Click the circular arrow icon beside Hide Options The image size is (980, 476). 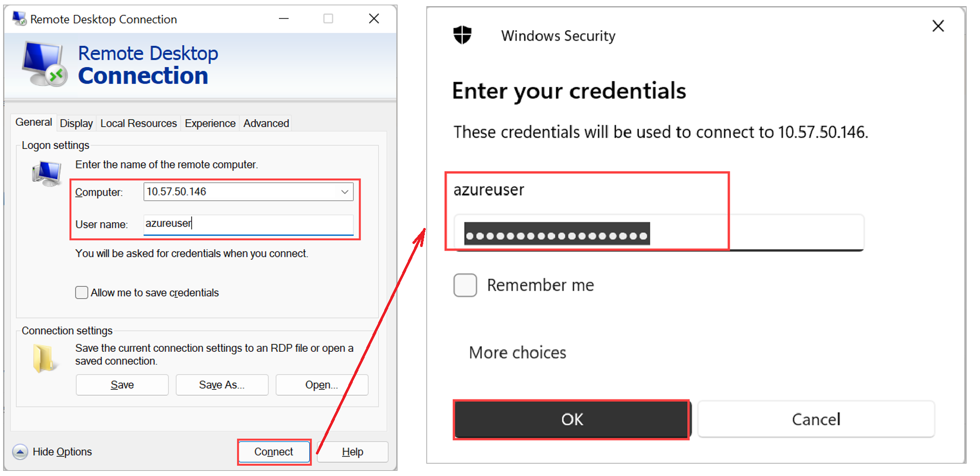[x=20, y=451]
